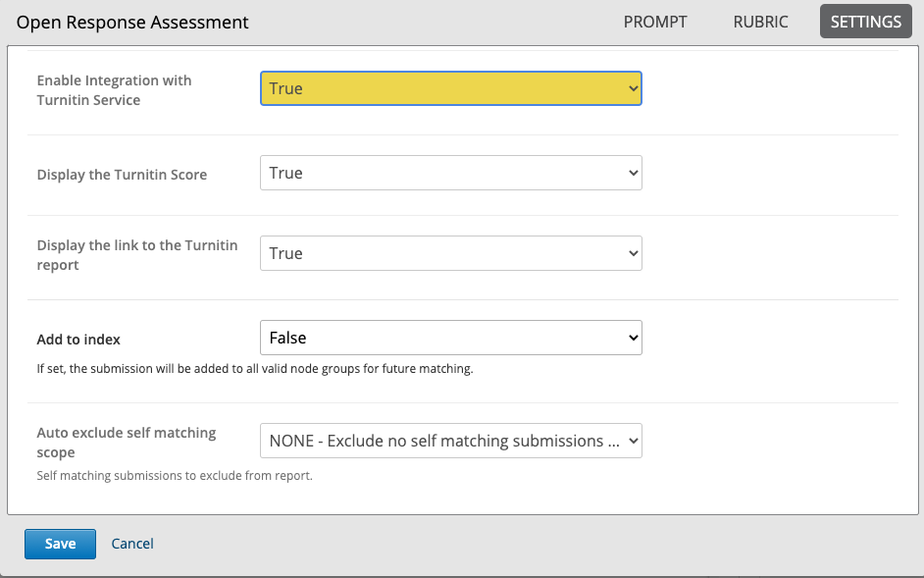The image size is (924, 578).
Task: Click the chevron arrow on the Auto exclude scope select
Action: click(x=633, y=441)
